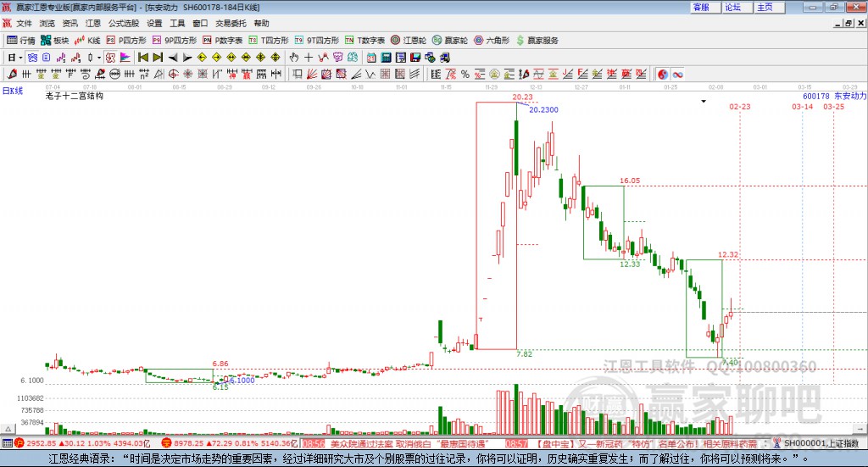The image size is (868, 467).
Task: Open the 六角形 hexagon tool
Action: (492, 41)
